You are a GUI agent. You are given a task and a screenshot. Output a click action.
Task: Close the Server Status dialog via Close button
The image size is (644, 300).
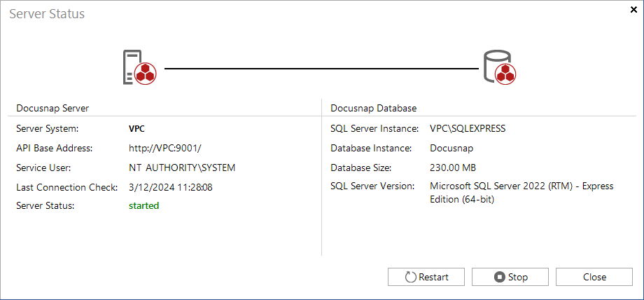(x=594, y=277)
